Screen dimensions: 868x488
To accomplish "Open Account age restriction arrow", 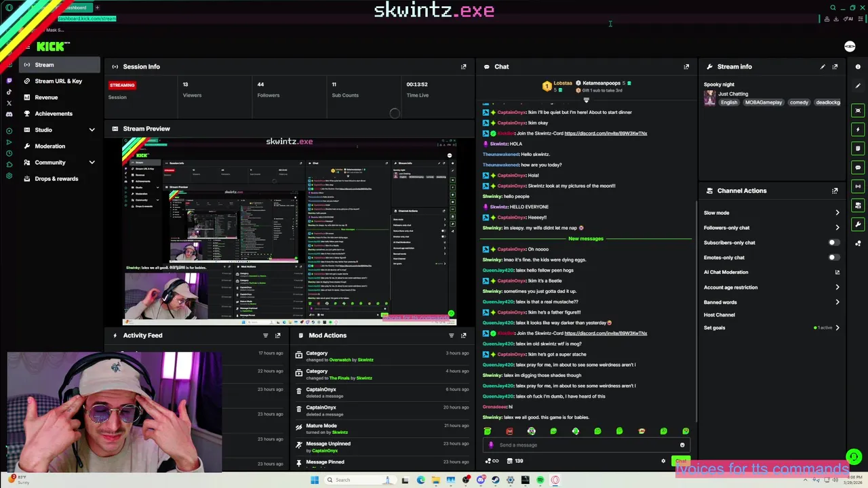I will point(837,287).
